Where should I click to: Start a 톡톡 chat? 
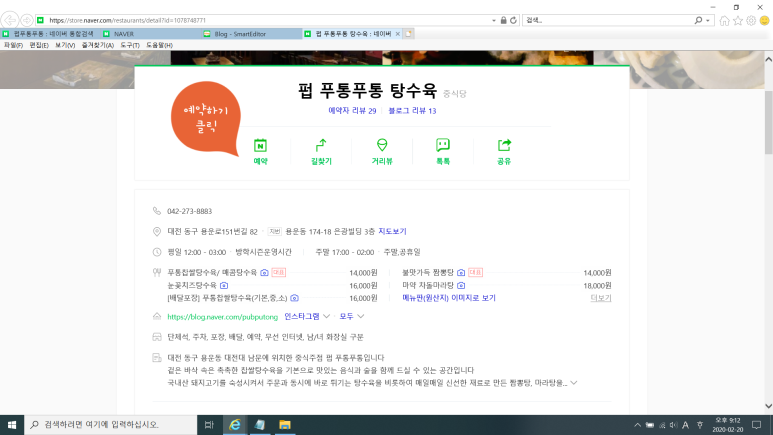click(443, 145)
